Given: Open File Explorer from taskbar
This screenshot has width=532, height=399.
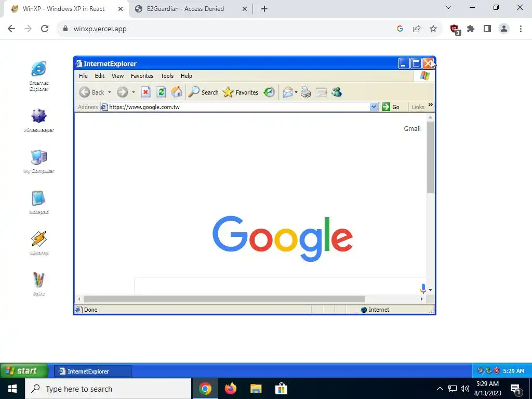Looking at the screenshot, I should (x=256, y=389).
